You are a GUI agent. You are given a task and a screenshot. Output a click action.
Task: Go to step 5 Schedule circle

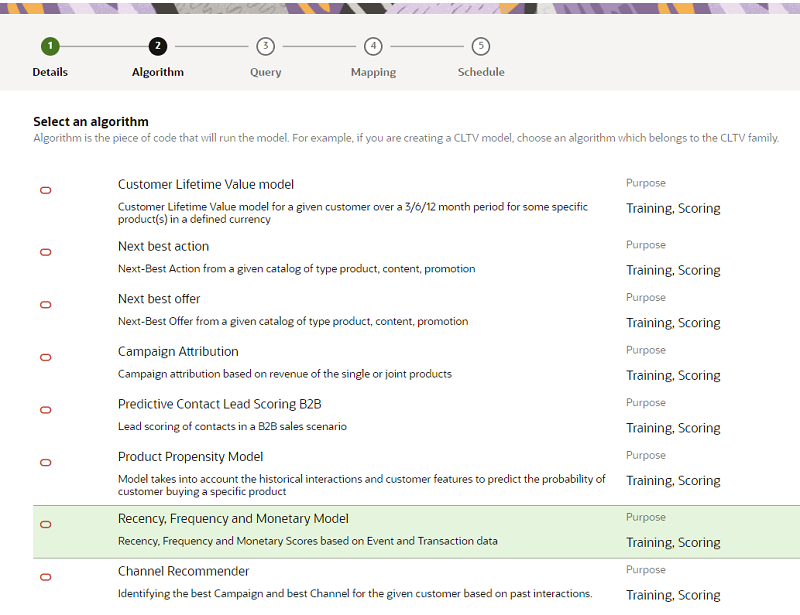(x=481, y=46)
